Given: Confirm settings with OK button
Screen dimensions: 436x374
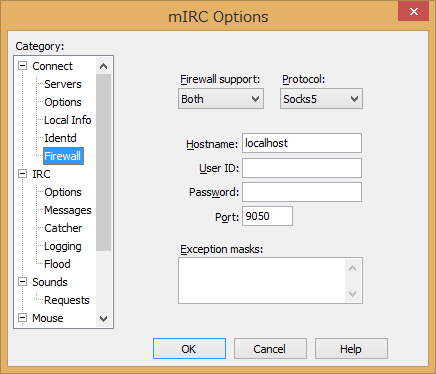Looking at the screenshot, I should coord(189,349).
